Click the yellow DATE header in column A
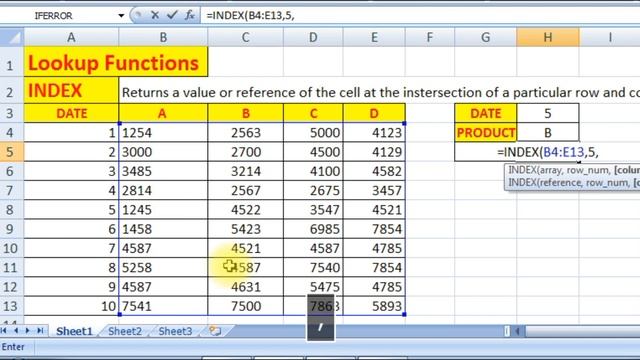Screen dimensions: 640x360 tap(71, 113)
